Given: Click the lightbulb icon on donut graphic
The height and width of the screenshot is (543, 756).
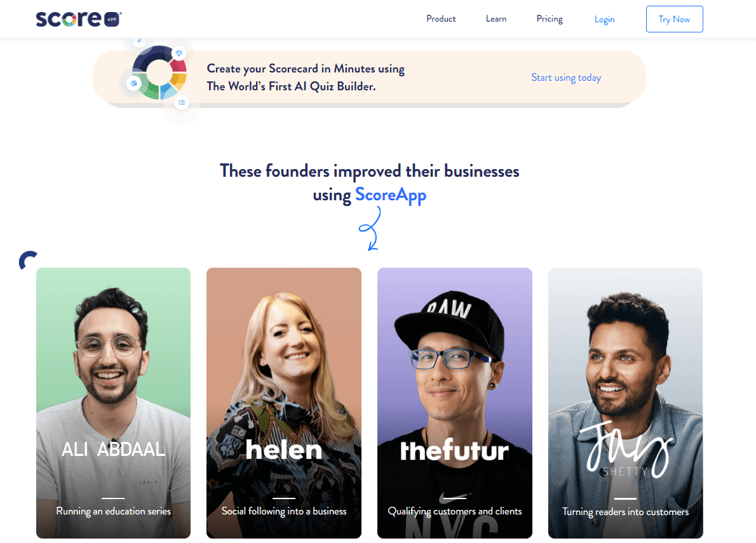Looking at the screenshot, I should 179,53.
